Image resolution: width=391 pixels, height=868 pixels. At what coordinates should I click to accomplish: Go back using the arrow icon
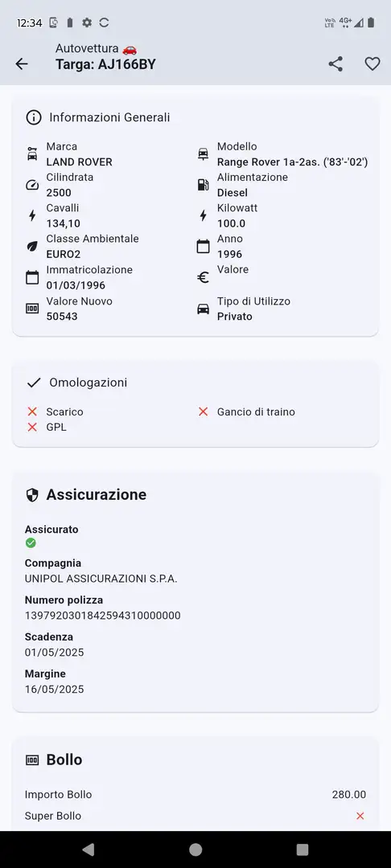pos(22,64)
